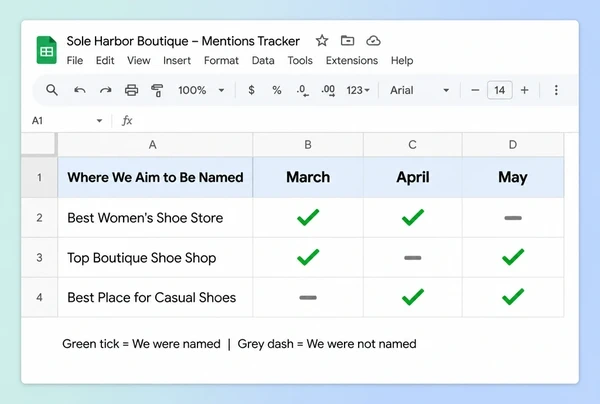Click the font size 14 field
The width and height of the screenshot is (600, 404).
(x=499, y=90)
